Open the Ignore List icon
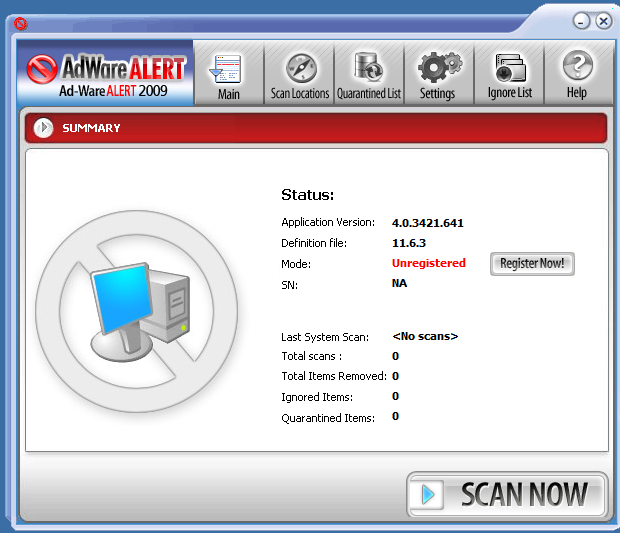The image size is (620, 533). (510, 68)
